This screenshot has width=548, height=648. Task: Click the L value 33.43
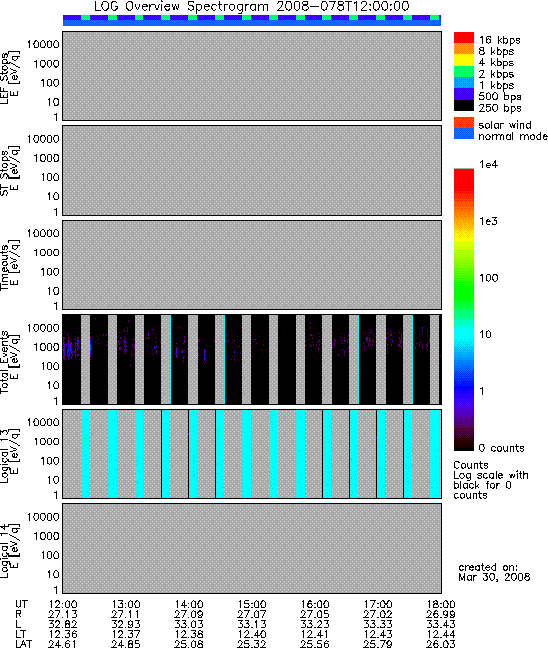pos(441,624)
